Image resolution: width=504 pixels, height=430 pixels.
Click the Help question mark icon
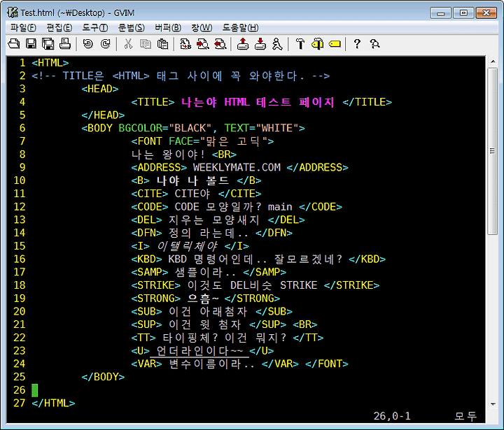[x=357, y=43]
